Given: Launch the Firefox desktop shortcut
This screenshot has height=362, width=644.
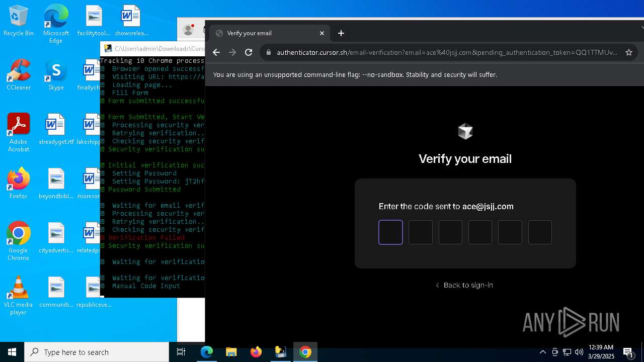Looking at the screenshot, I should coord(19,184).
